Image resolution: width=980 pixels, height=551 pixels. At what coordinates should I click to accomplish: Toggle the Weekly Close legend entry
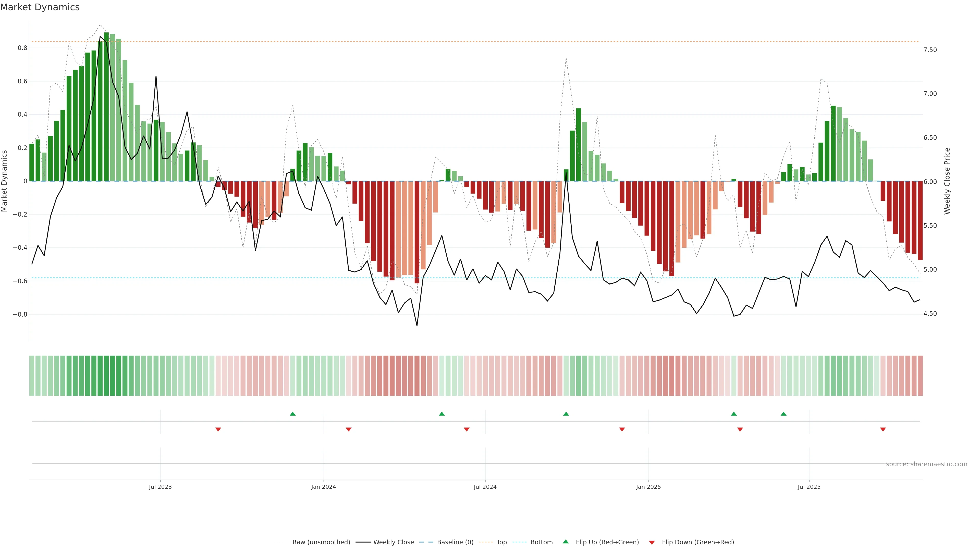pos(393,542)
